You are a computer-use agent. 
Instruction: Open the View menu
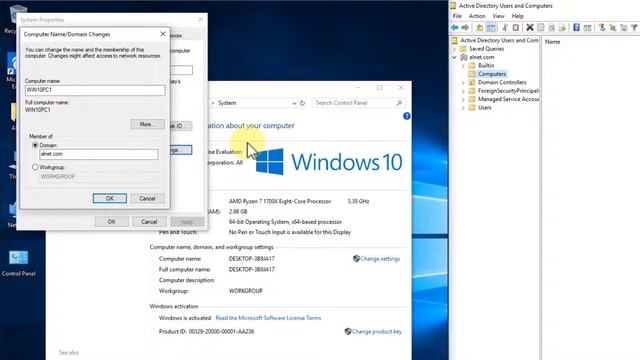click(498, 16)
